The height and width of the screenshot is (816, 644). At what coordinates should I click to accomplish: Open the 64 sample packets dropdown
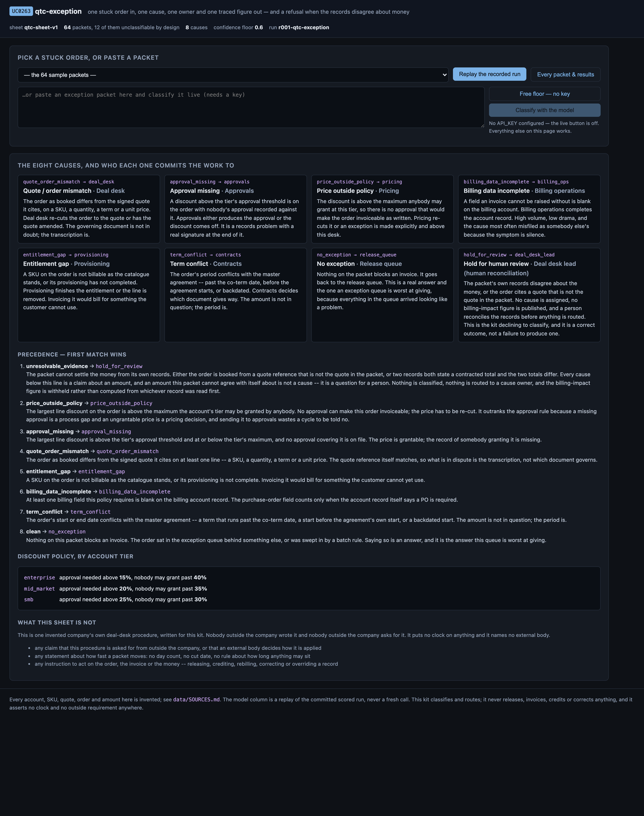click(x=233, y=75)
